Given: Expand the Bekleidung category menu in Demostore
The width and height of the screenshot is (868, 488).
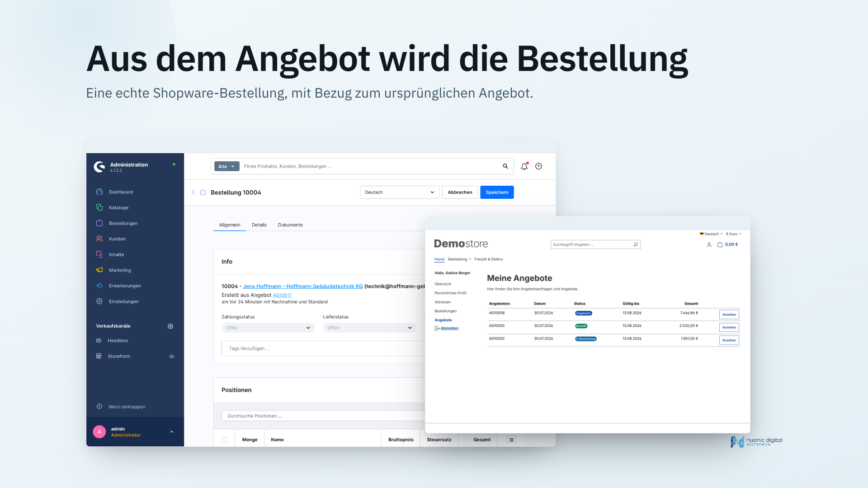Looking at the screenshot, I should [459, 259].
